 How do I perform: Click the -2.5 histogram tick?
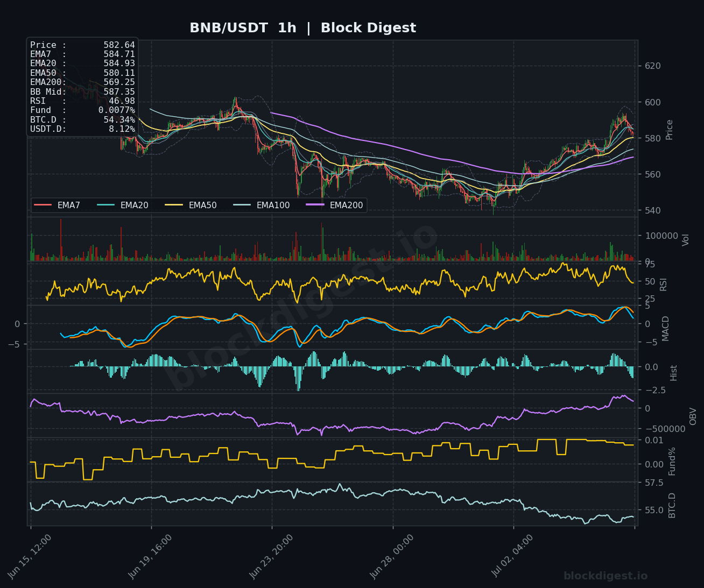coord(655,390)
